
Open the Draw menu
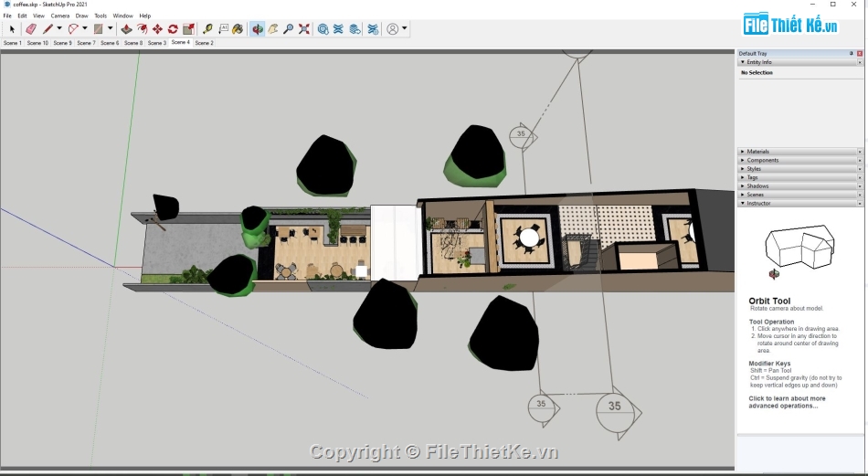click(x=82, y=16)
